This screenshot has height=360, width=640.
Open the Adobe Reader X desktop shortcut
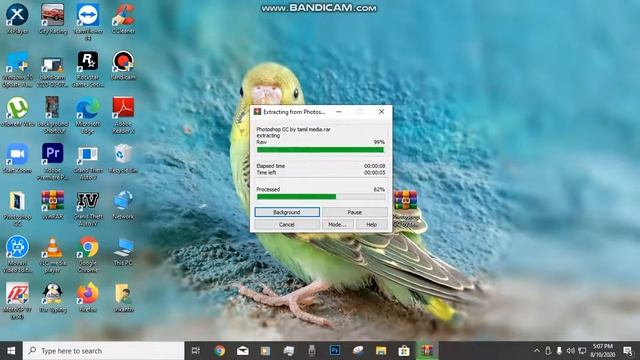click(123, 116)
